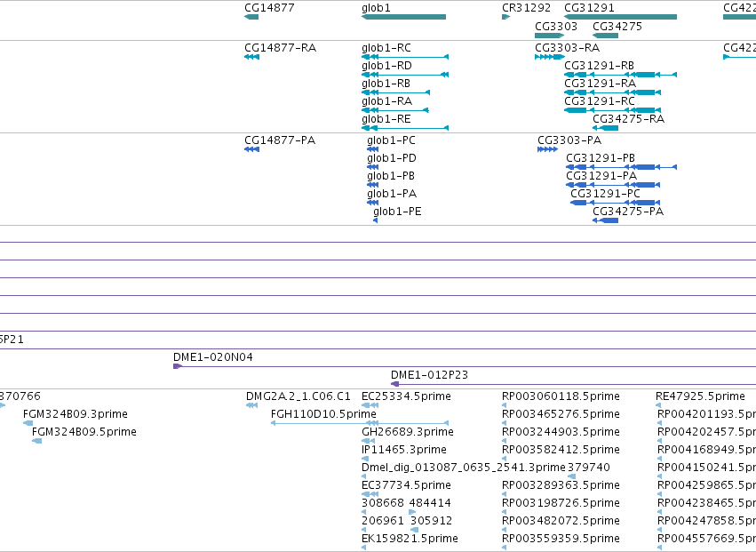
Task: Open the RP003060118.5prime EST
Action: click(x=504, y=406)
